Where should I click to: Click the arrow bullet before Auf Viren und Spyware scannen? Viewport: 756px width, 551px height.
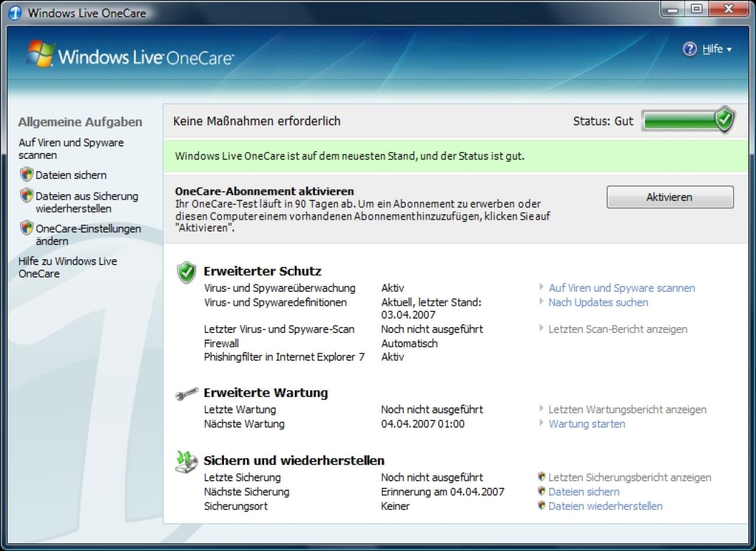541,288
